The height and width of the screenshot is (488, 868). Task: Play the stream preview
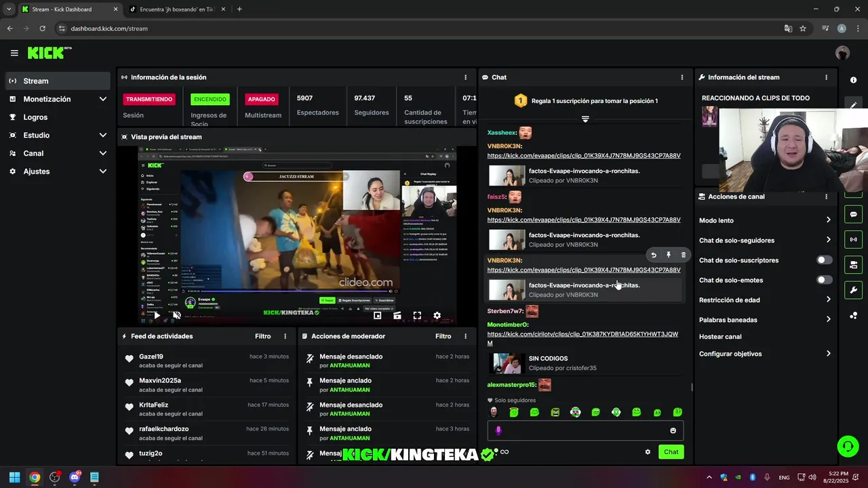[157, 315]
